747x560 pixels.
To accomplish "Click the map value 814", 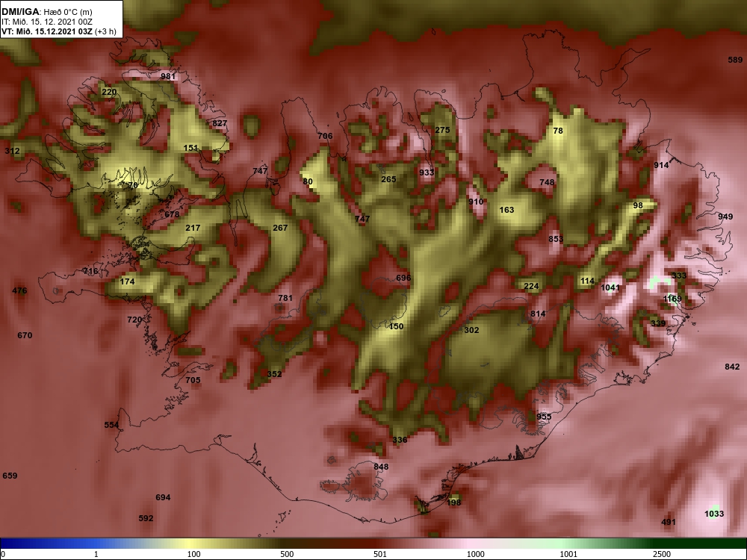I will click(x=538, y=314).
